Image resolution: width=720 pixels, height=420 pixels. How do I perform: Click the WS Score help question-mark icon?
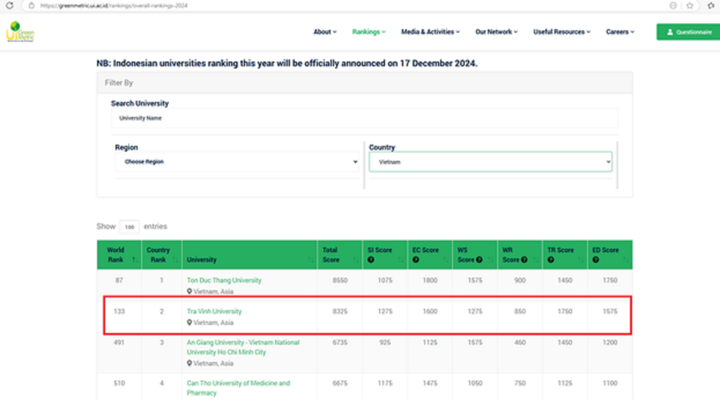click(479, 260)
